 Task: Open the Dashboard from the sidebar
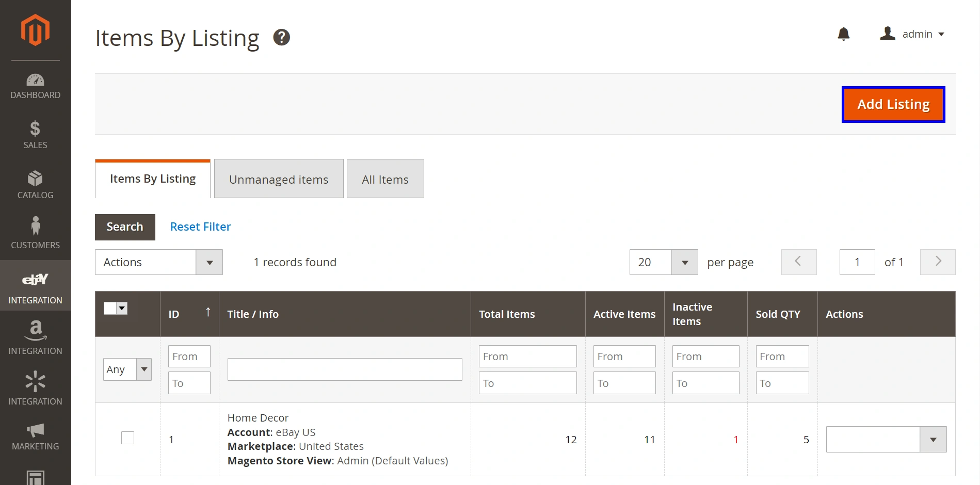(x=35, y=82)
